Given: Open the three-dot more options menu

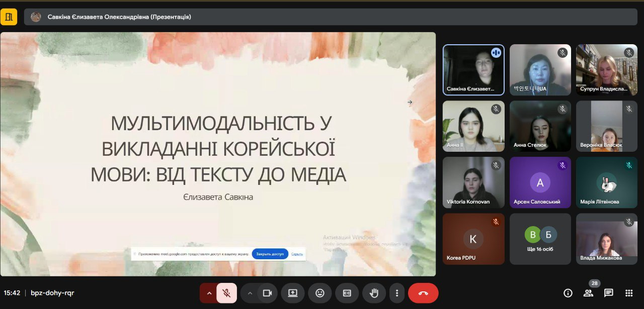Looking at the screenshot, I should [x=397, y=293].
